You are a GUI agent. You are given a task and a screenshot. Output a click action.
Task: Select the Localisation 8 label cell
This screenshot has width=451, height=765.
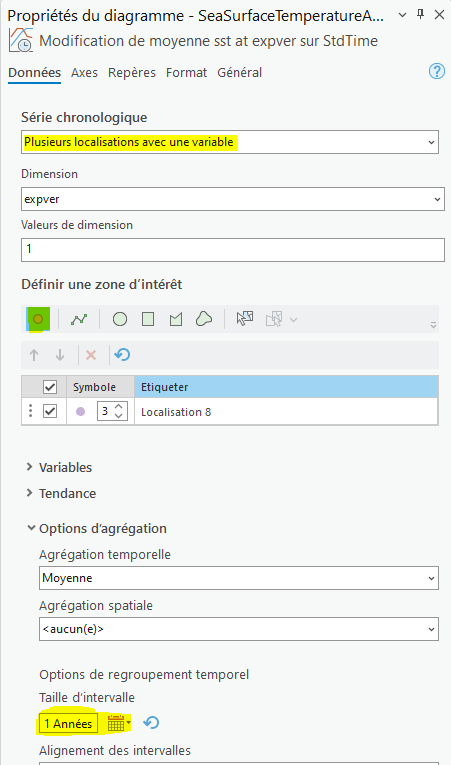click(x=286, y=412)
